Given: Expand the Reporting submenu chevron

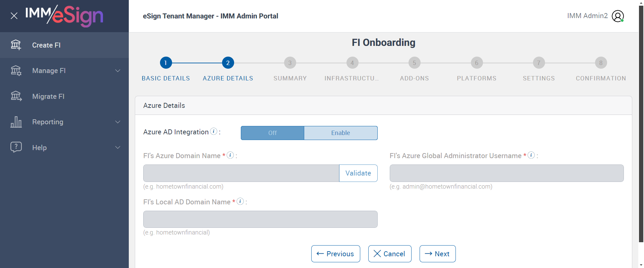Looking at the screenshot, I should coord(118,122).
